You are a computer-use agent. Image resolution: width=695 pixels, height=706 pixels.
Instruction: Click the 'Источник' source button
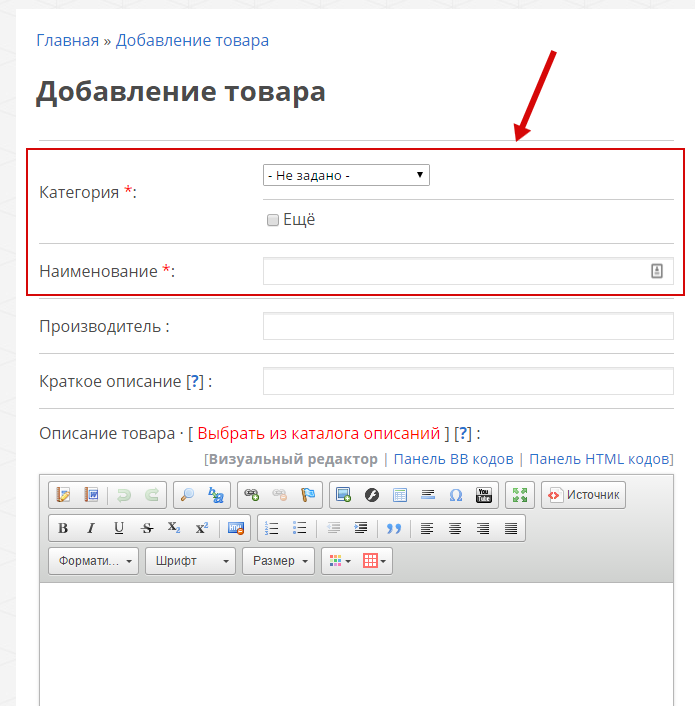(583, 495)
